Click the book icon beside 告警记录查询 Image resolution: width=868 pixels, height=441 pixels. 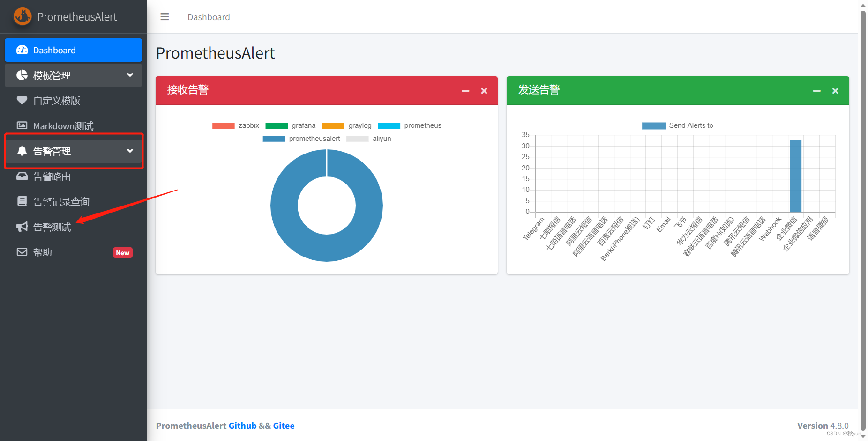[x=22, y=201]
